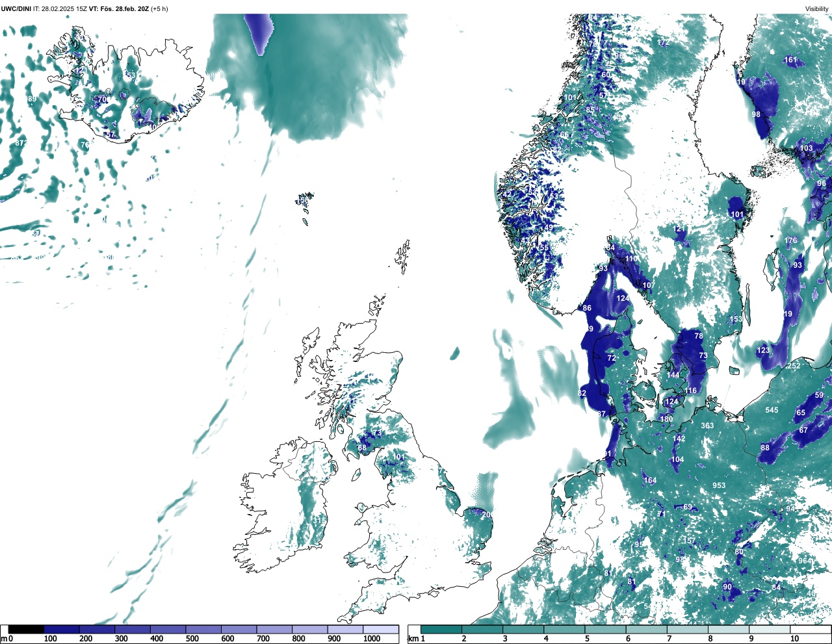Click the visibility value 142 on the map
Image resolution: width=832 pixels, height=644 pixels.
[x=679, y=439]
